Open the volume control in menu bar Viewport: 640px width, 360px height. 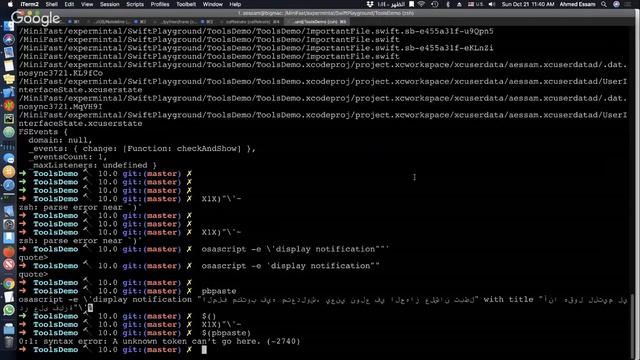[x=492, y=4]
